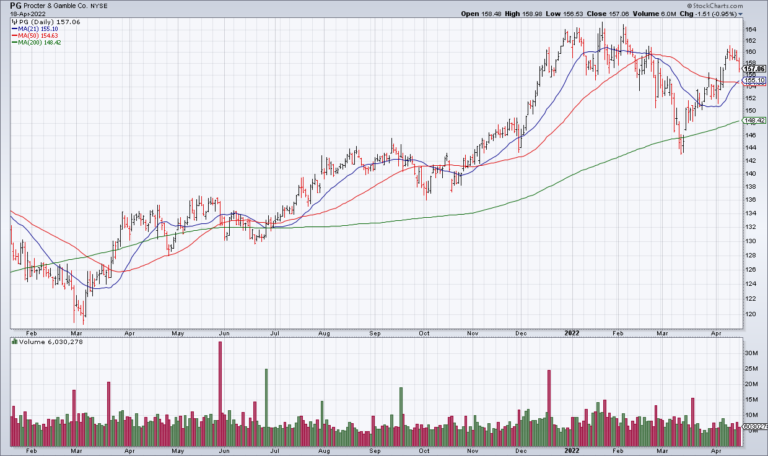Image resolution: width=768 pixels, height=456 pixels.
Task: Click the green MA(200) line swatch in legend
Action: click(15, 43)
